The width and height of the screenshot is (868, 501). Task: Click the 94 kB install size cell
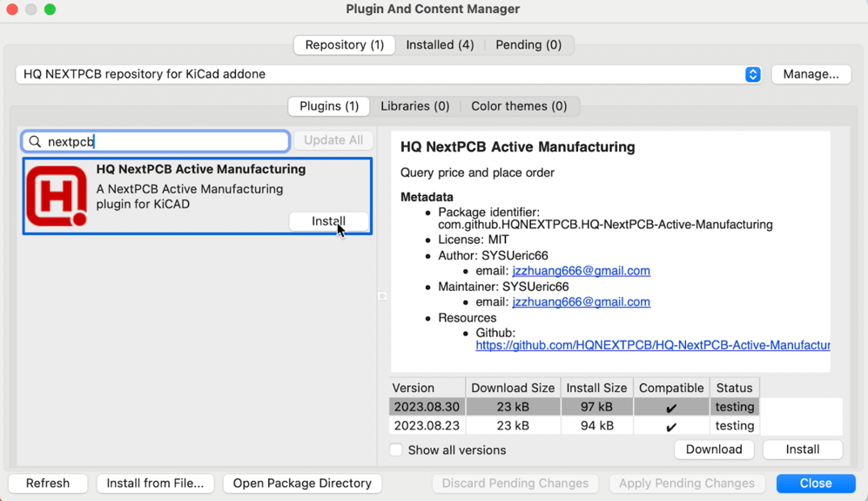pyautogui.click(x=596, y=425)
